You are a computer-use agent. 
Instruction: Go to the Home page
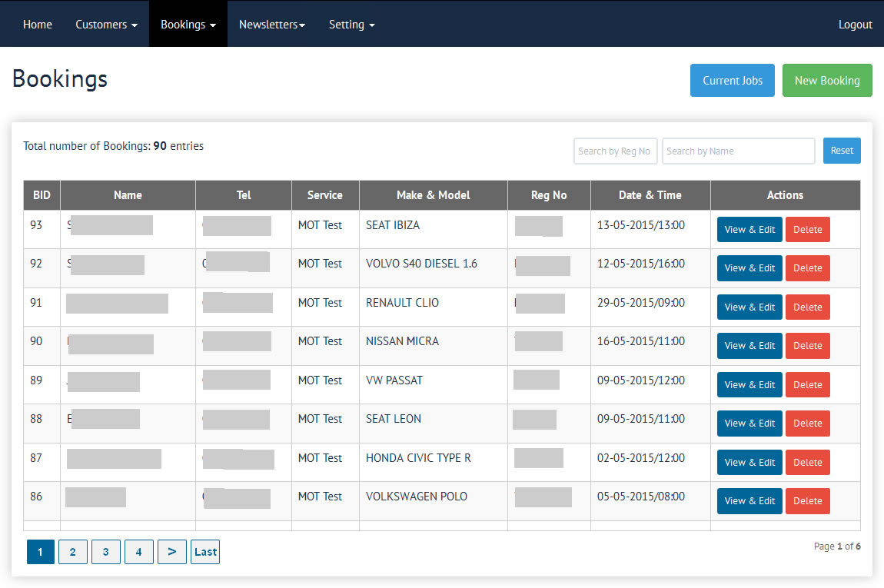tap(38, 25)
